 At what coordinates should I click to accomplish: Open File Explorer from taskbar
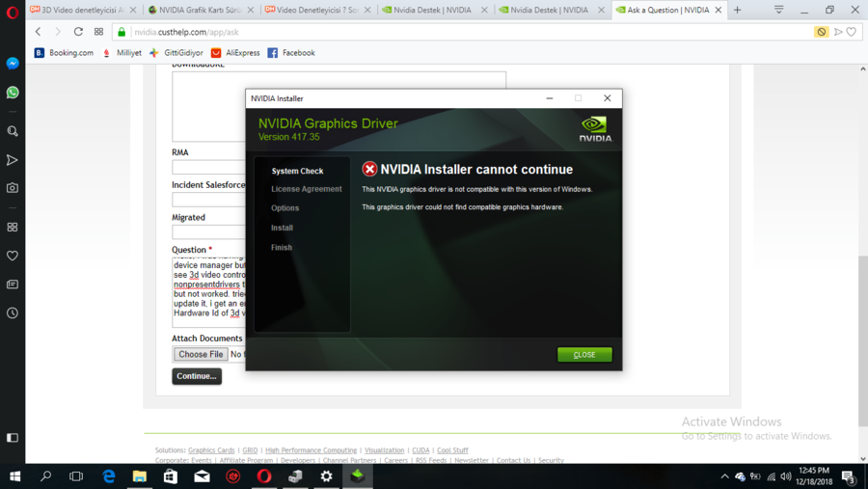tap(140, 476)
